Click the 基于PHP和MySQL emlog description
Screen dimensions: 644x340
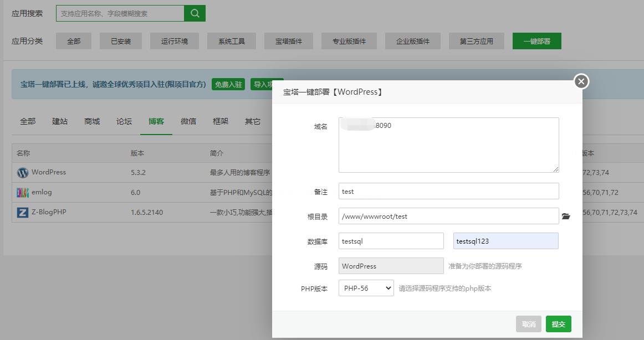[241, 192]
